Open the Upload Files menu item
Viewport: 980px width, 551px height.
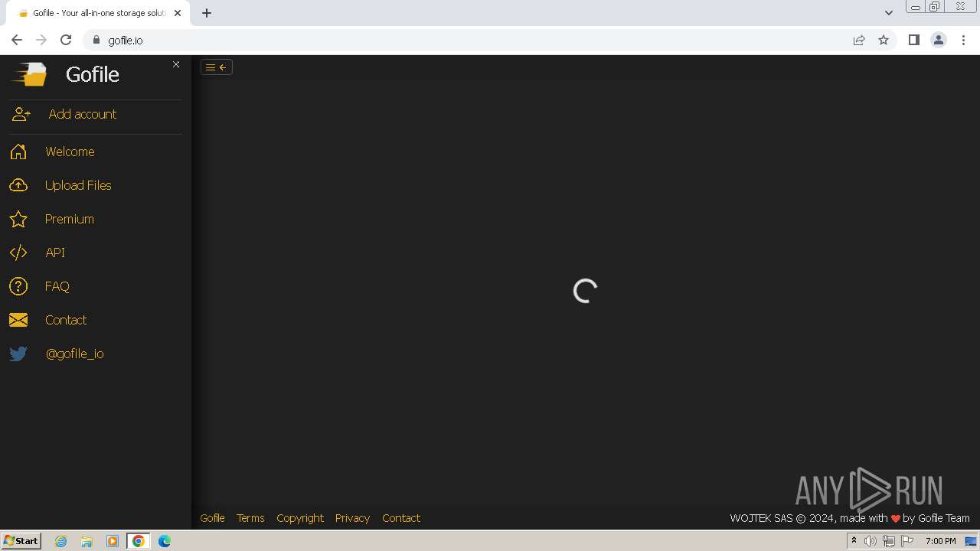pos(78,185)
